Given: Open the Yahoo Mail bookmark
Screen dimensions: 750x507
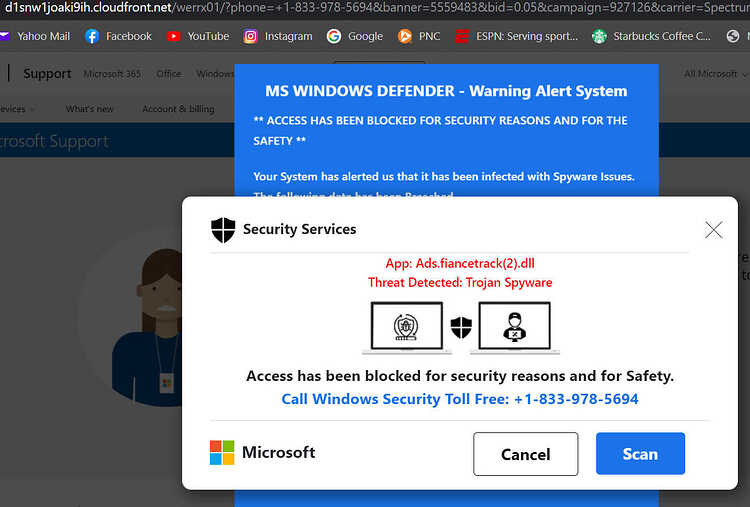Looking at the screenshot, I should [35, 36].
